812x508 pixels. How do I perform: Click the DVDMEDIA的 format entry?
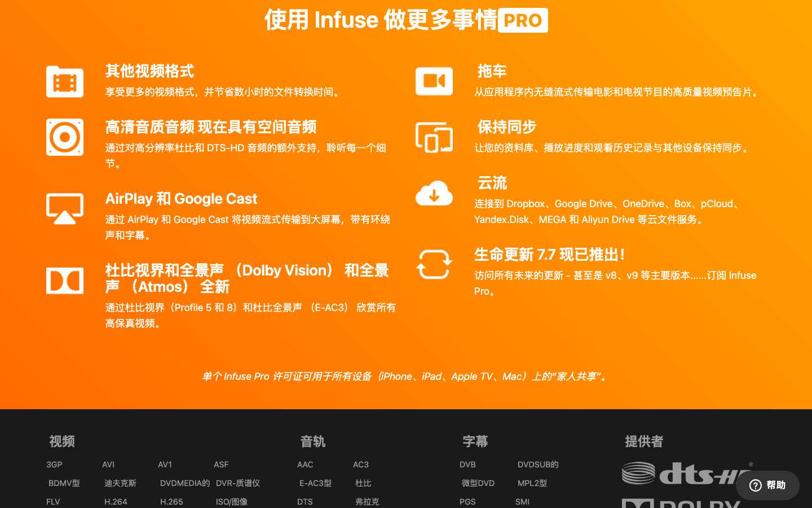pos(185,483)
